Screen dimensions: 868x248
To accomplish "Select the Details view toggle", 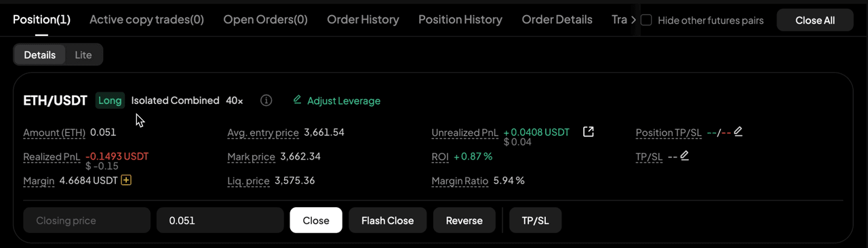I will [x=40, y=55].
